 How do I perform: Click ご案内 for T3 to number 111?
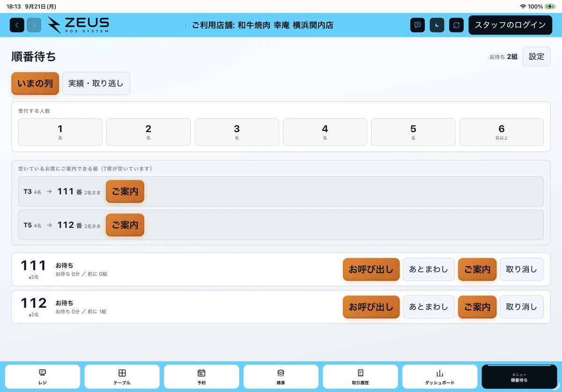pos(125,191)
